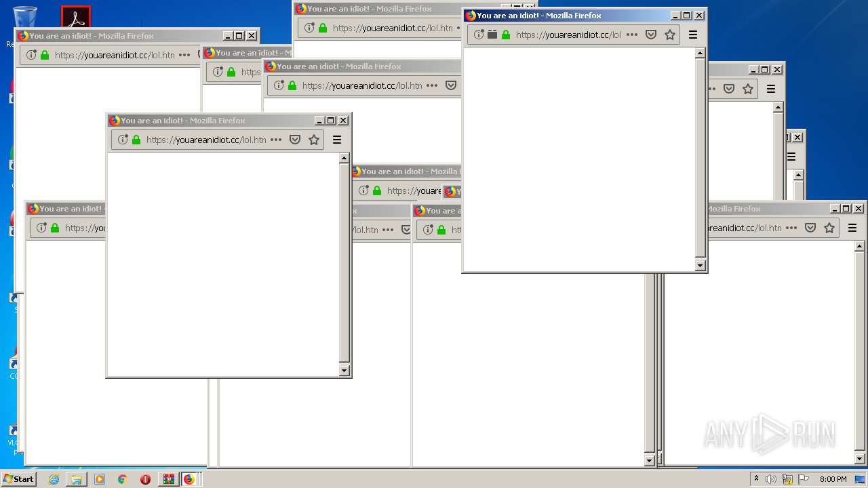Open Start menu

[x=18, y=479]
